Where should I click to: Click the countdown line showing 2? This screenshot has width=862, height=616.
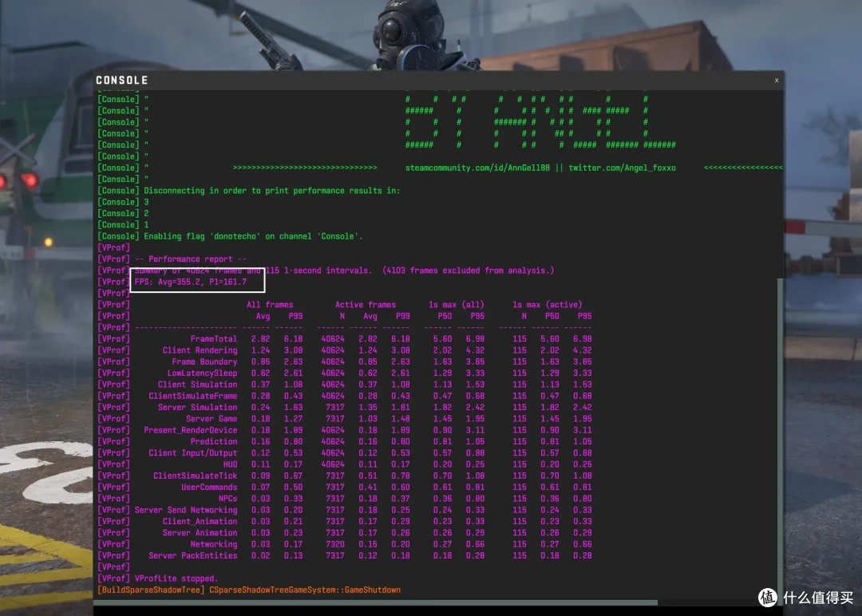click(x=146, y=213)
